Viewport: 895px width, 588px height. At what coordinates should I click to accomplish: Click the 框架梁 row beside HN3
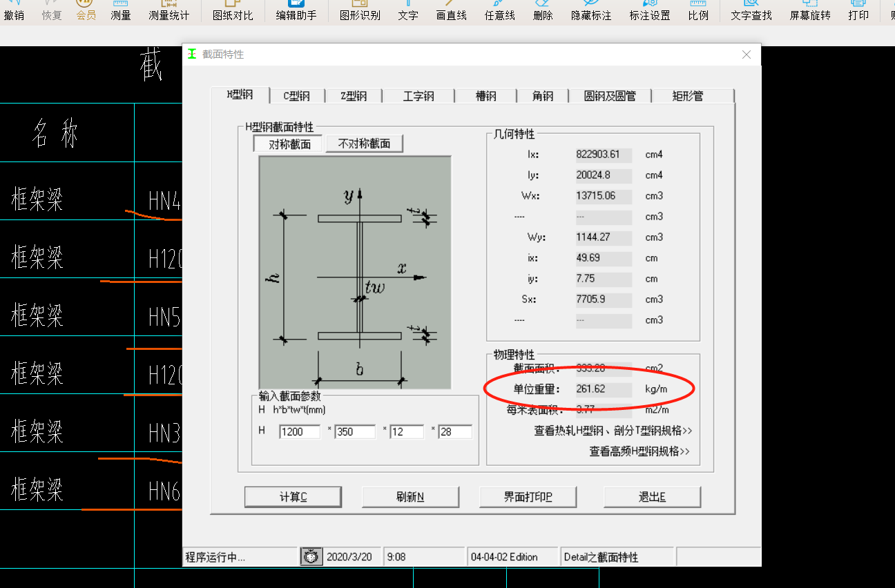(x=37, y=431)
